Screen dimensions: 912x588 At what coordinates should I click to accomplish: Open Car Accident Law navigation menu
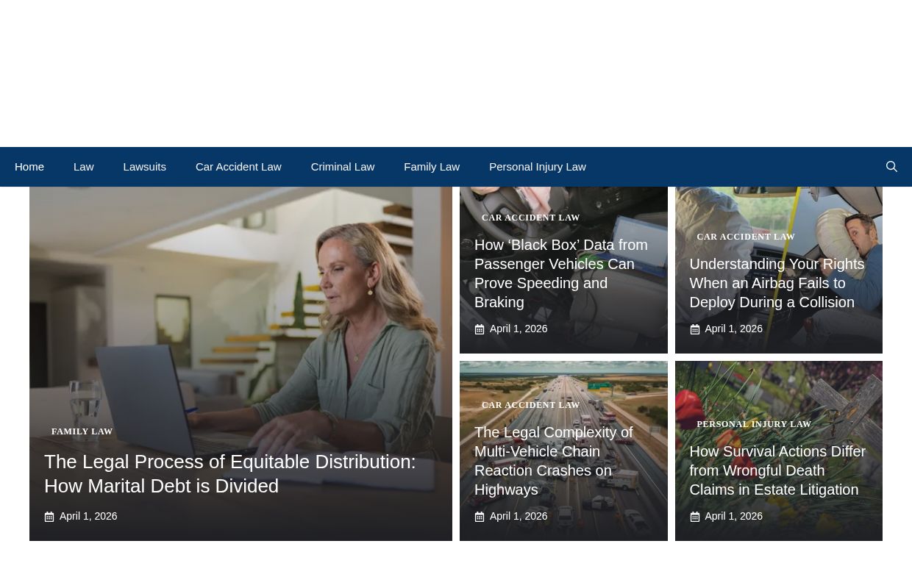coord(238,167)
